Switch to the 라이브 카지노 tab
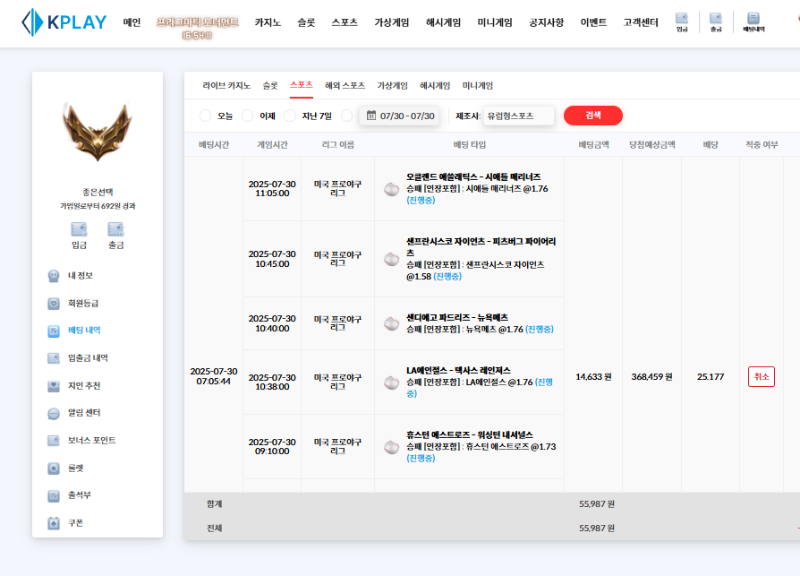Image resolution: width=800 pixels, height=576 pixels. (226, 86)
